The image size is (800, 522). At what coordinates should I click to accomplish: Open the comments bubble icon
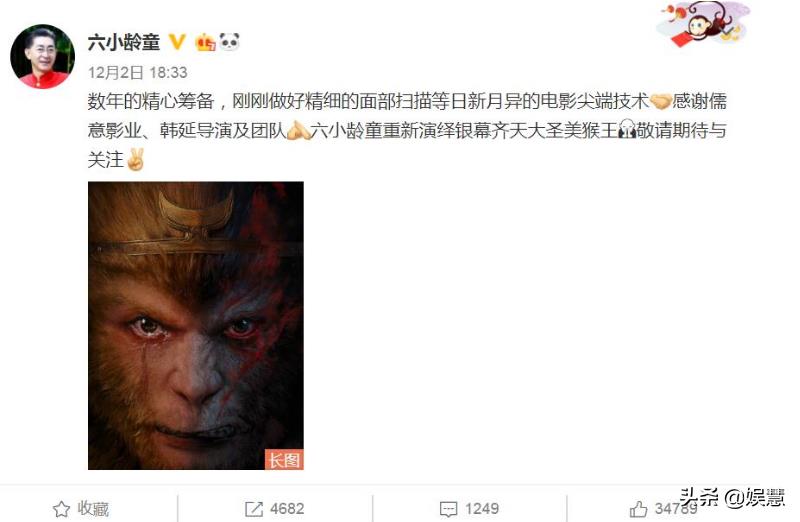(448, 509)
